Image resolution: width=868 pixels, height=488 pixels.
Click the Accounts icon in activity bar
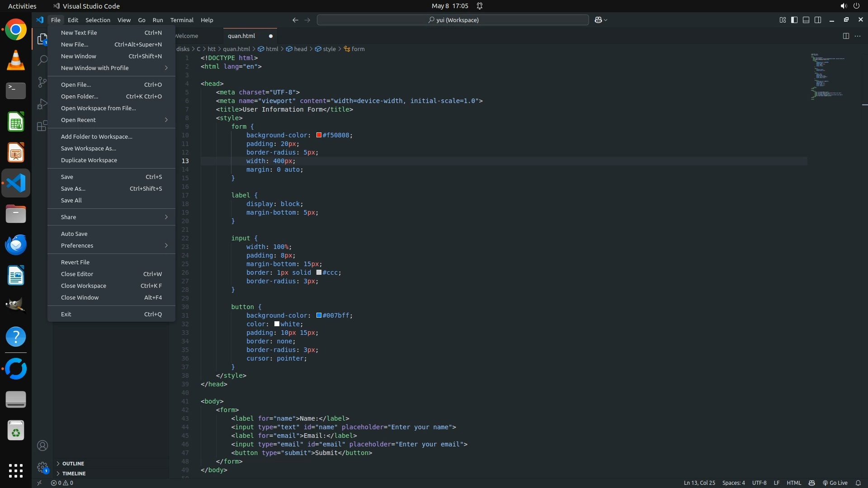(42, 446)
